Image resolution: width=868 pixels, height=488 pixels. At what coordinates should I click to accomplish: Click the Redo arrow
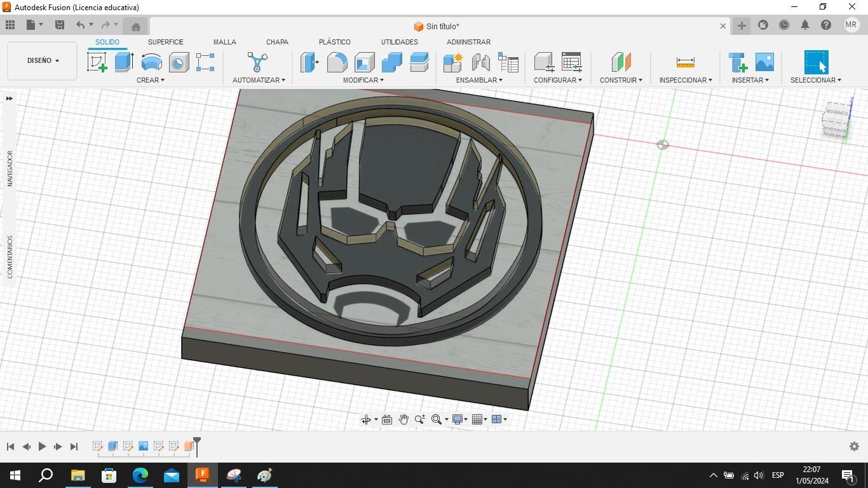[x=105, y=25]
